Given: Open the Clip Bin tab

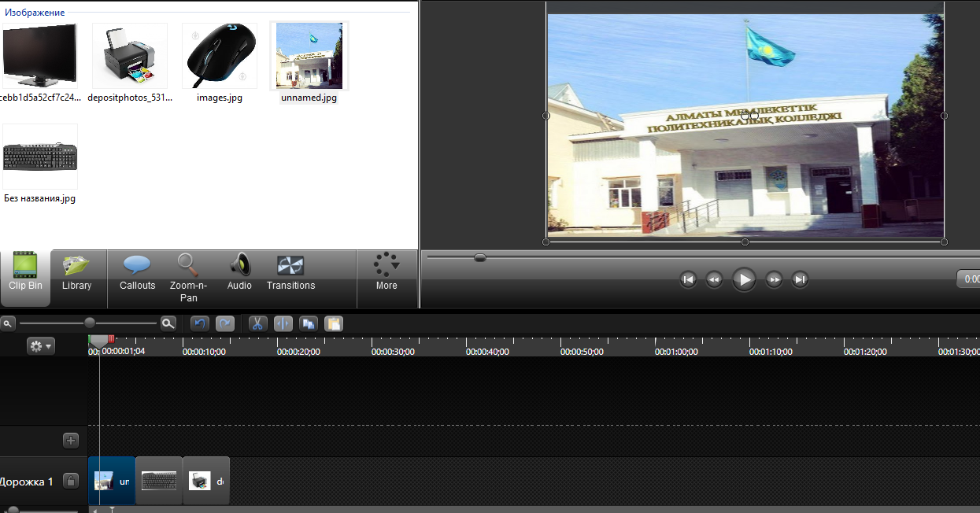Looking at the screenshot, I should pyautogui.click(x=25, y=278).
